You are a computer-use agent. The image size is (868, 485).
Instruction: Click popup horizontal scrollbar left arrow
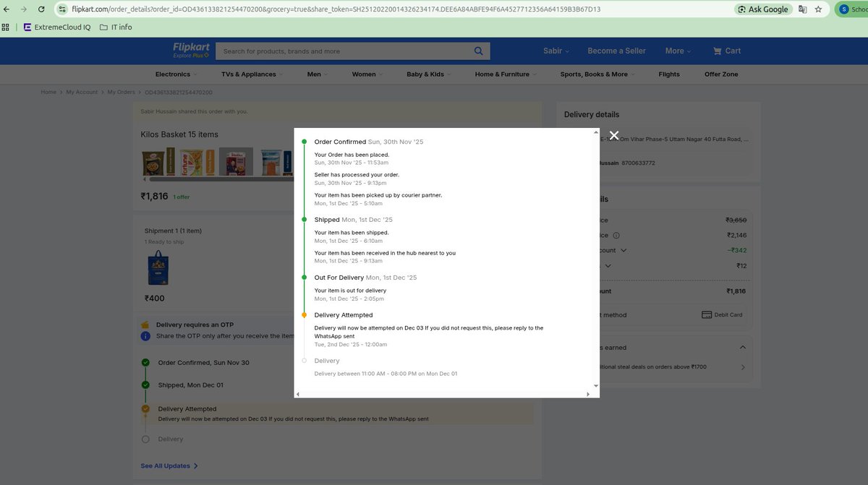click(297, 394)
